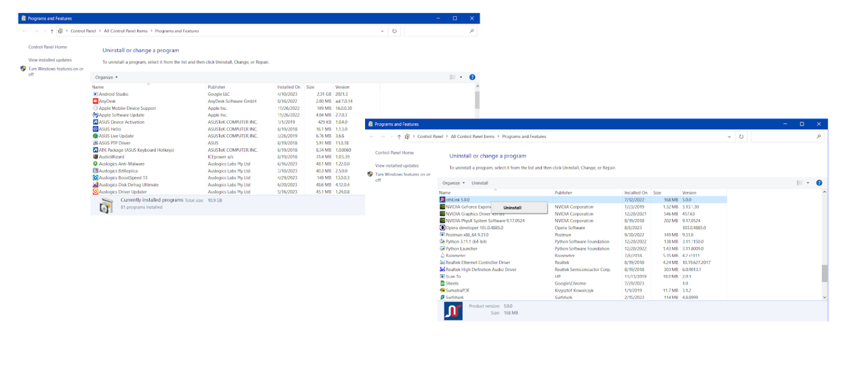Click the Surfshark program icon
The image size is (868, 370).
[444, 297]
